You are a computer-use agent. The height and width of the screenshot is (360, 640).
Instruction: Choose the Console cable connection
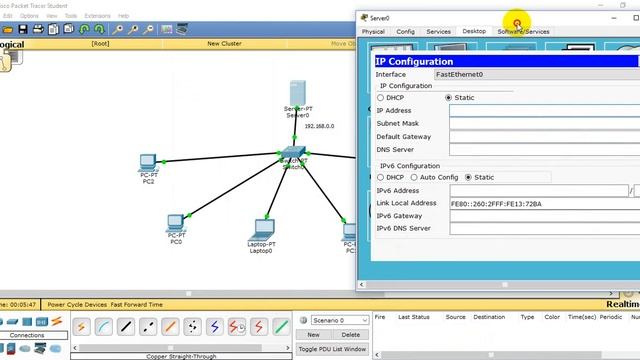[104, 327]
